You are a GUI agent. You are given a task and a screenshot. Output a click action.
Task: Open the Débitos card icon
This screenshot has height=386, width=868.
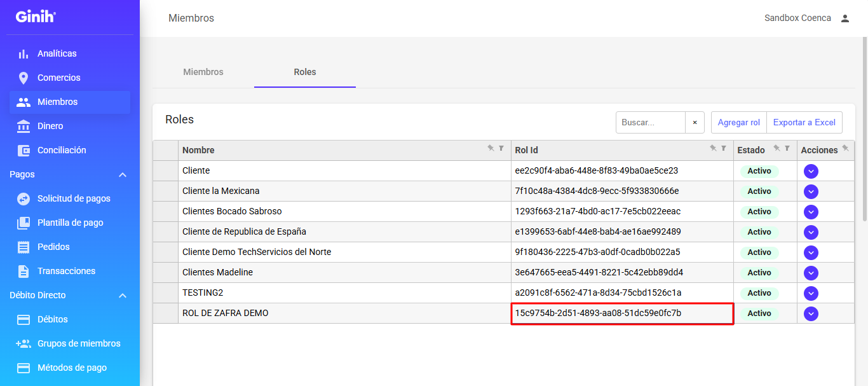24,319
